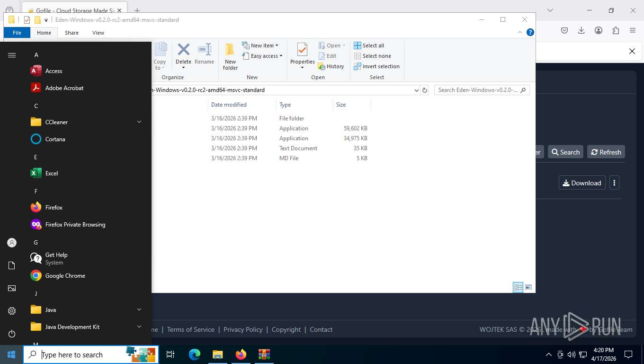
Task: Click History in the Explorer ribbon
Action: (331, 66)
